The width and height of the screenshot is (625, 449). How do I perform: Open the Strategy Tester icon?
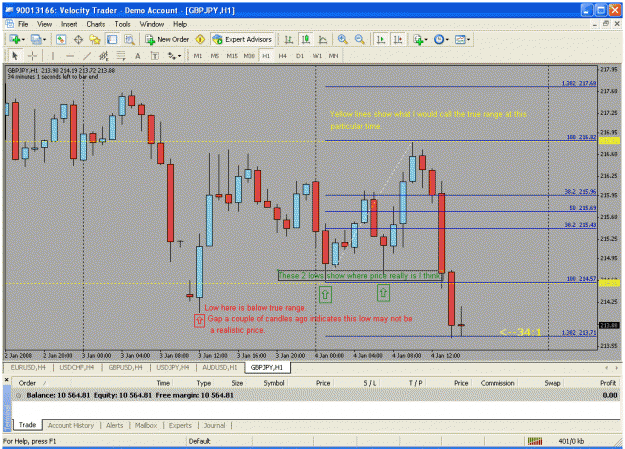click(129, 39)
